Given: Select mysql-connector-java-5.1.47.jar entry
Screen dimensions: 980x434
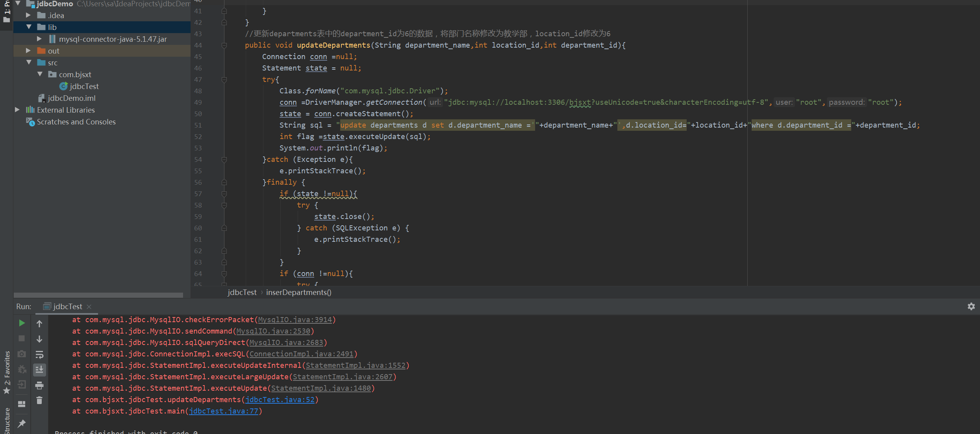Looking at the screenshot, I should click(x=113, y=39).
